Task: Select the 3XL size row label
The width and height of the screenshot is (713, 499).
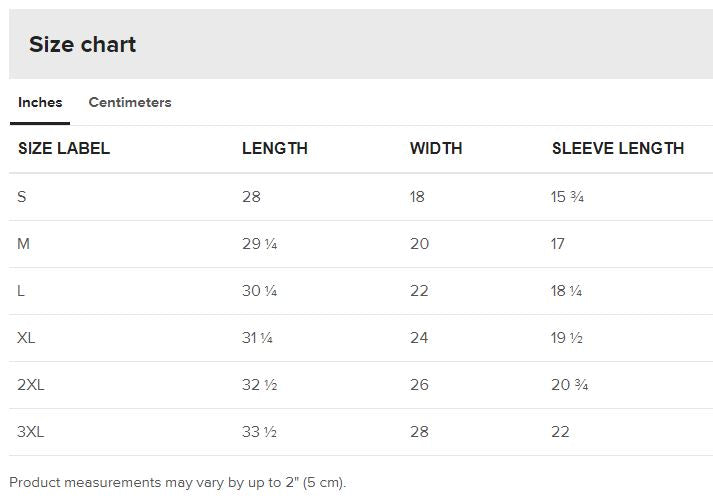Action: pos(31,431)
